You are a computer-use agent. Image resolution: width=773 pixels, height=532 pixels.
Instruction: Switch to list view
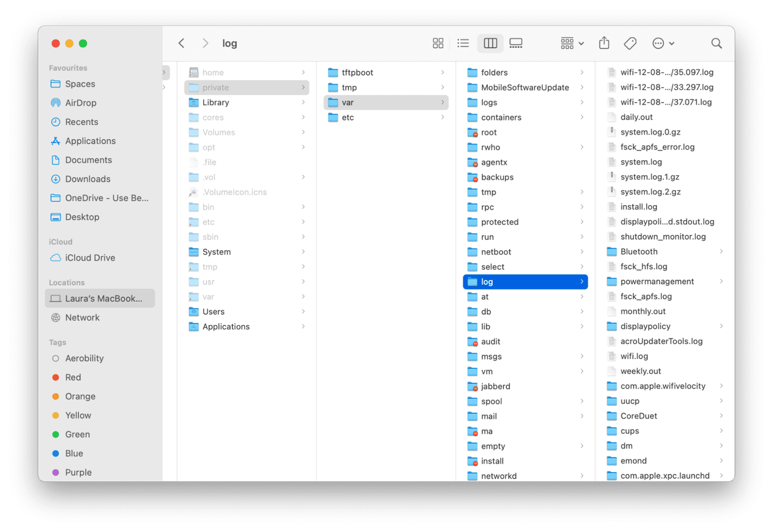pos(463,43)
